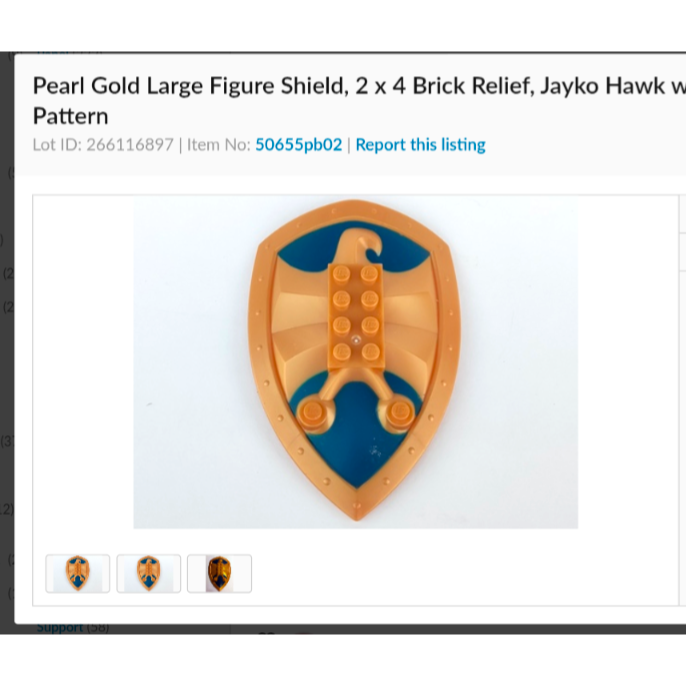Image resolution: width=686 pixels, height=686 pixels.
Task: Open item number 50655pb02 link
Action: point(298,145)
